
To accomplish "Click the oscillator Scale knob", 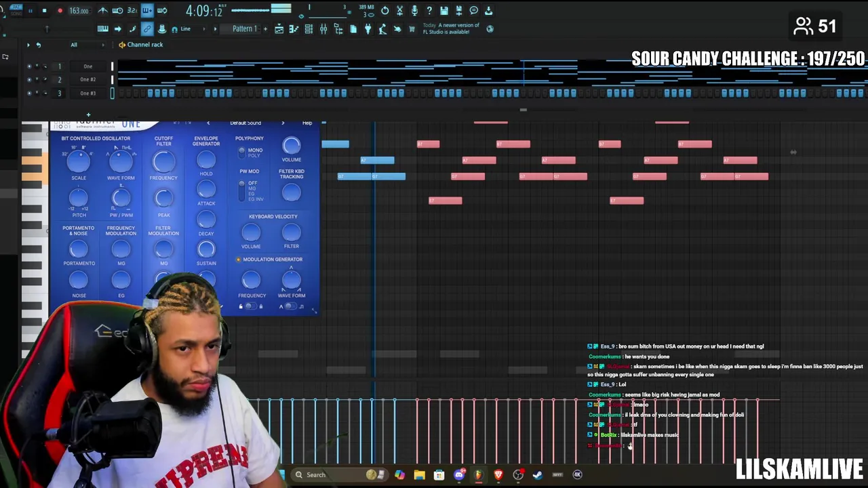I will click(x=79, y=161).
